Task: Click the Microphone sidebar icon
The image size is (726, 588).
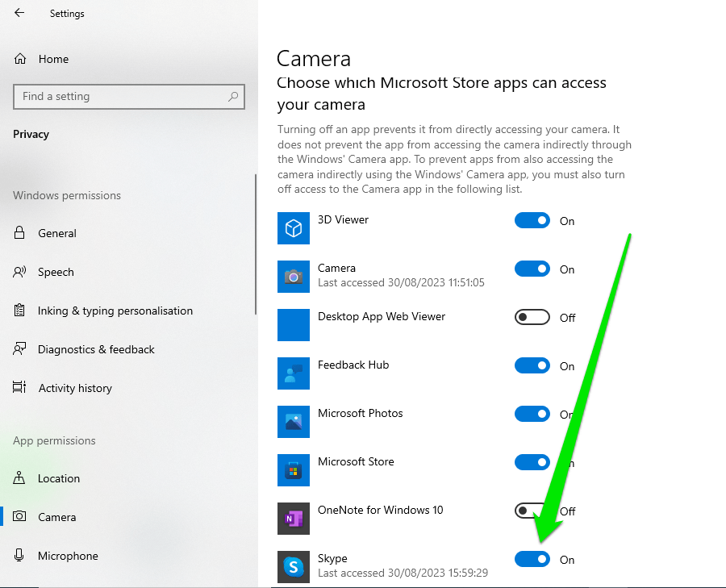Action: click(19, 555)
